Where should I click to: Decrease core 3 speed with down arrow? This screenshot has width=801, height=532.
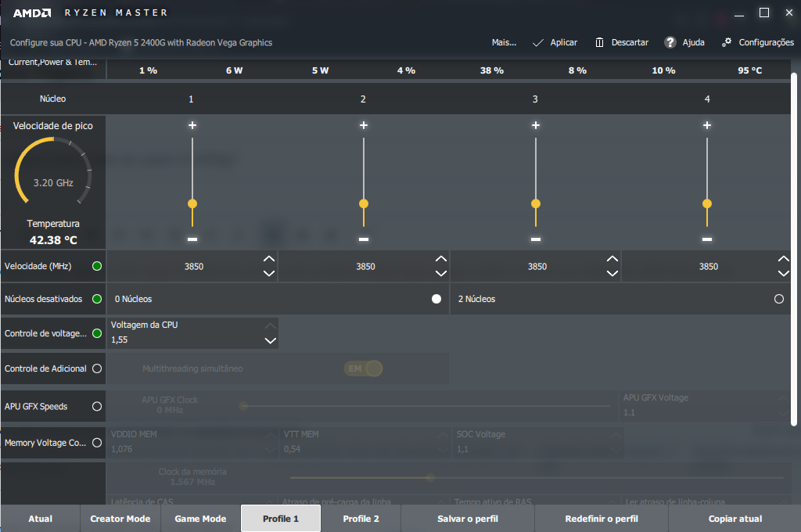[x=612, y=273]
